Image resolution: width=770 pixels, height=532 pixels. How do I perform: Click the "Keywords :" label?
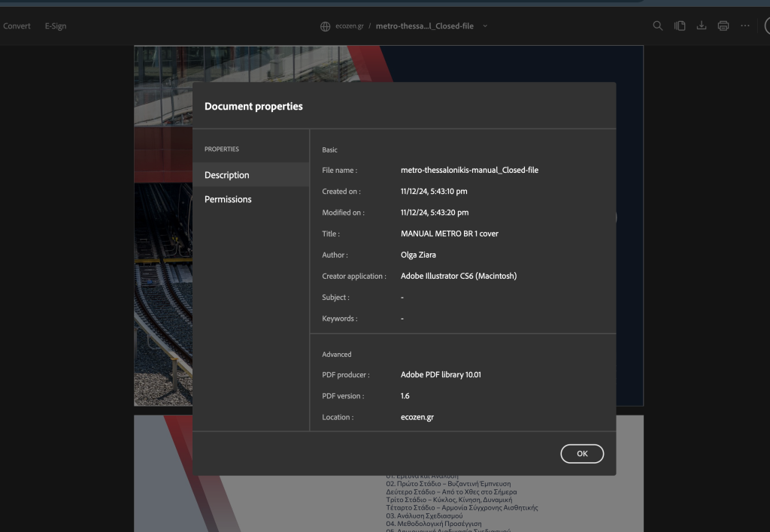click(340, 319)
